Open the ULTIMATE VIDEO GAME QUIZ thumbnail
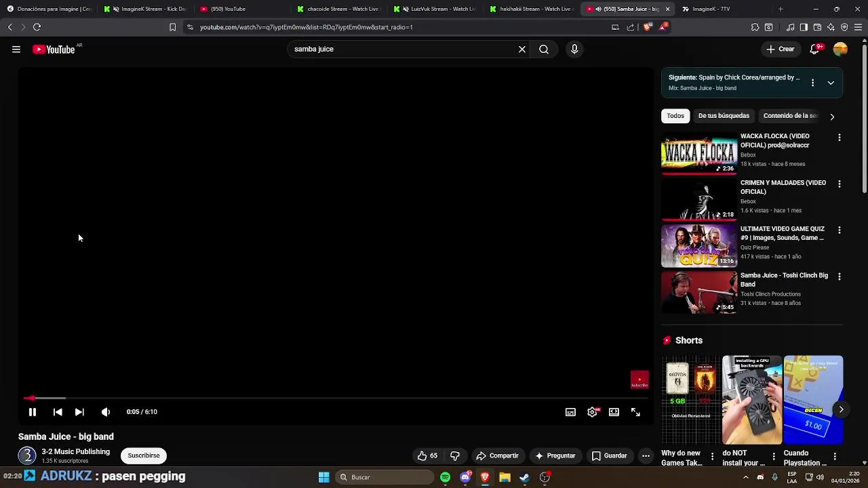The image size is (868, 488). (699, 246)
